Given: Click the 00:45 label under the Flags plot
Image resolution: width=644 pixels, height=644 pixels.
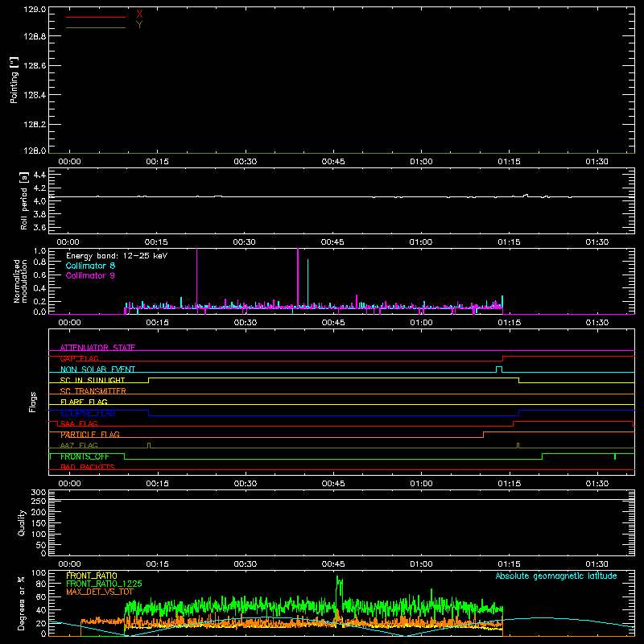Looking at the screenshot, I should [333, 484].
